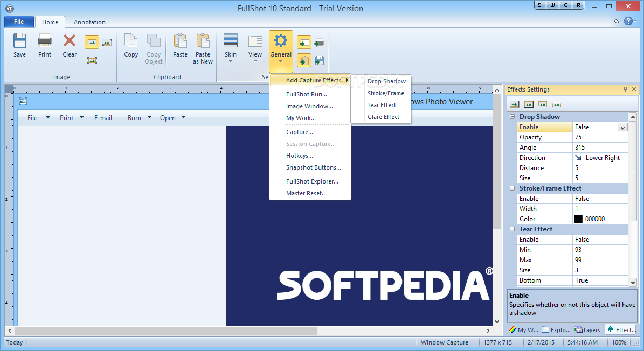644x351 pixels.
Task: Choose FullShot Run... menu entry
Action: point(307,94)
